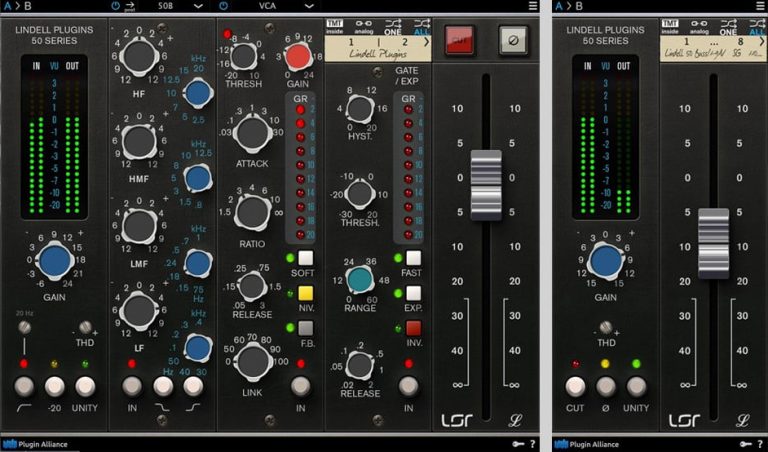Click the EQ power icon beside 50B
Viewport: 768px width, 452px height.
coord(116,6)
